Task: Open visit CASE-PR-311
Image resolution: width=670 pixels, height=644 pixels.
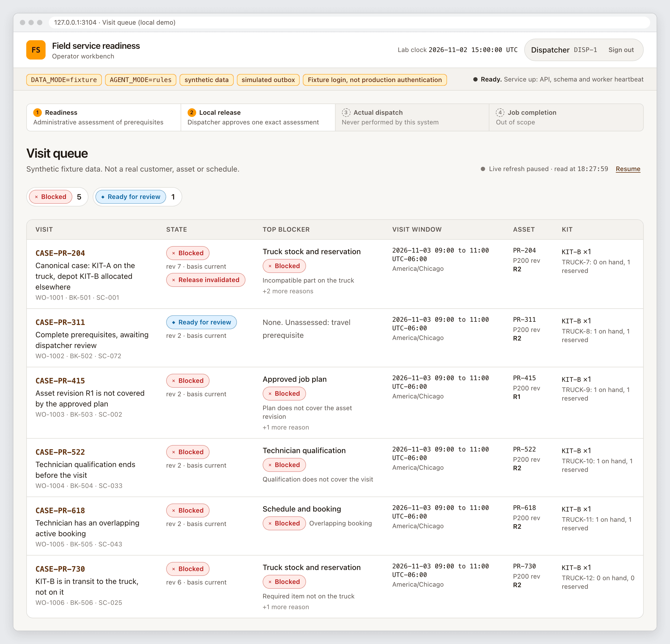Action: [x=60, y=322]
